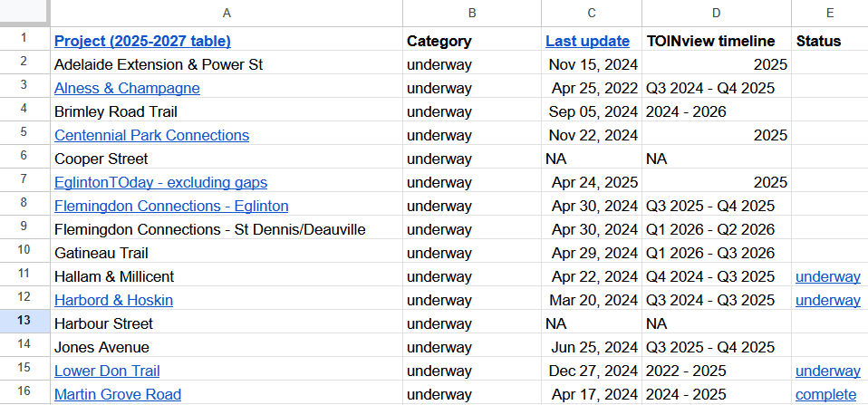Select column C header

coord(592,13)
